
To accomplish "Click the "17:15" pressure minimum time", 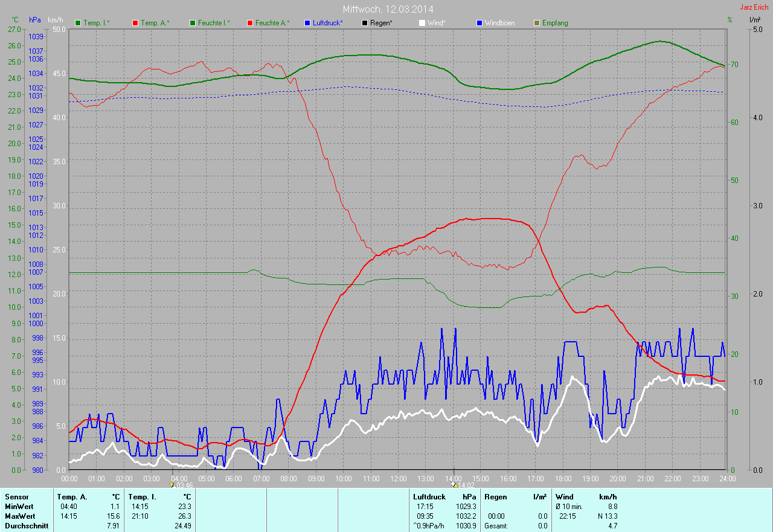I will [x=425, y=507].
